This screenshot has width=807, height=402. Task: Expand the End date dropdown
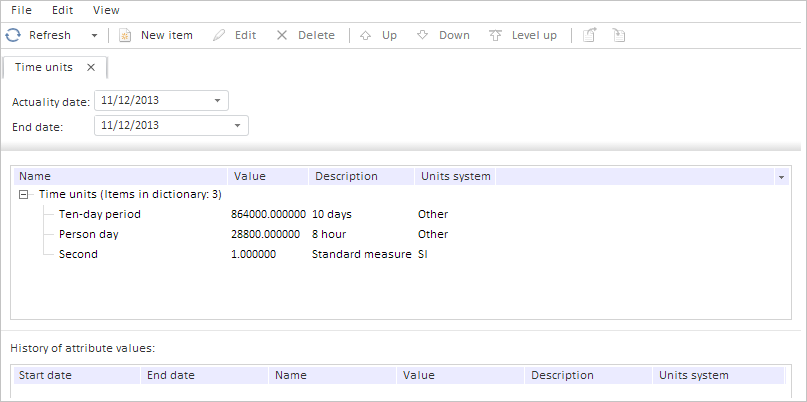pyautogui.click(x=237, y=125)
